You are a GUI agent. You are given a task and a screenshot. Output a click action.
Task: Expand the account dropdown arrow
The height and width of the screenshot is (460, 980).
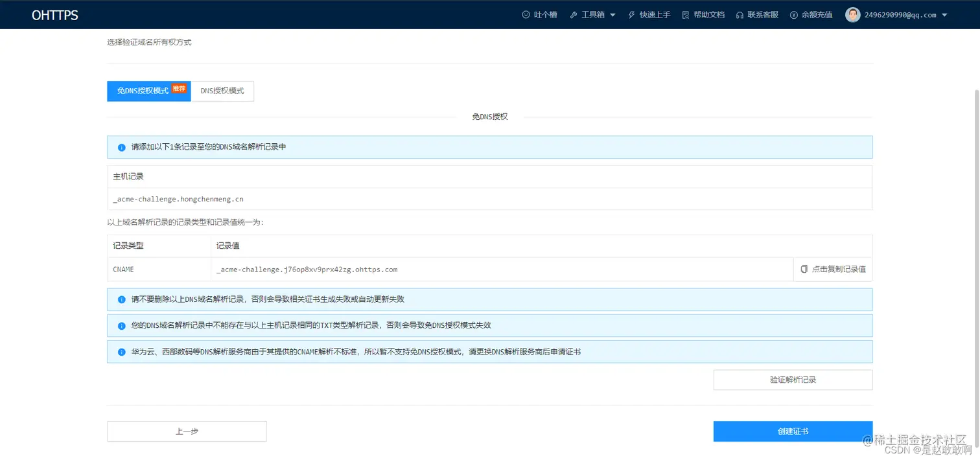(x=944, y=15)
